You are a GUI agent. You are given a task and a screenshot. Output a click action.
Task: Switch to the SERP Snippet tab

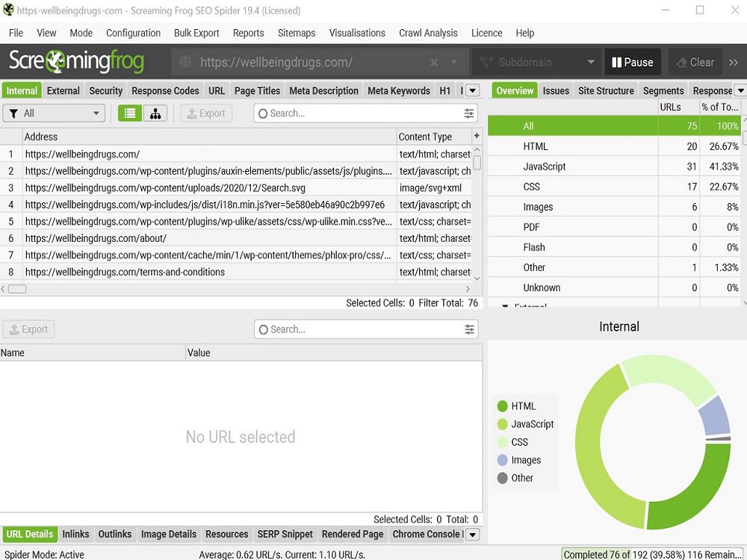[285, 534]
